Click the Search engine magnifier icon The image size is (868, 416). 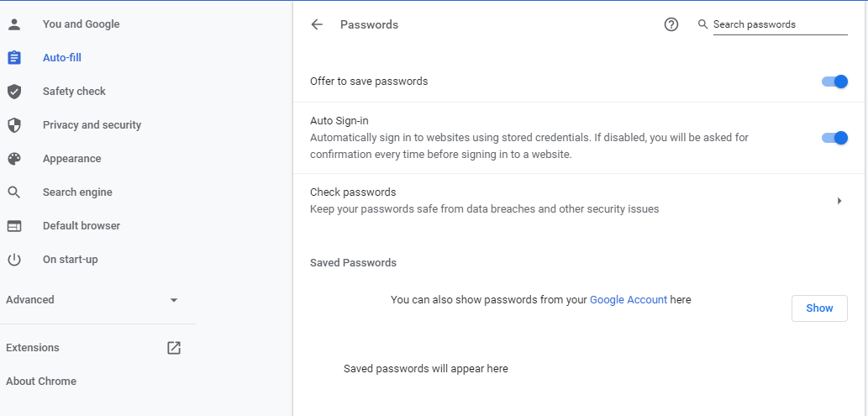(x=13, y=192)
